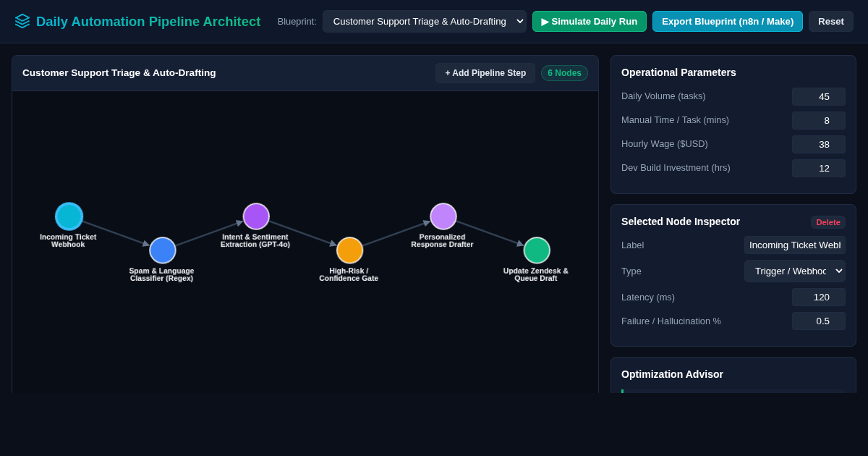868x456 pixels.
Task: Click the High-Risk / Confidence Gate label
Action: click(x=349, y=275)
